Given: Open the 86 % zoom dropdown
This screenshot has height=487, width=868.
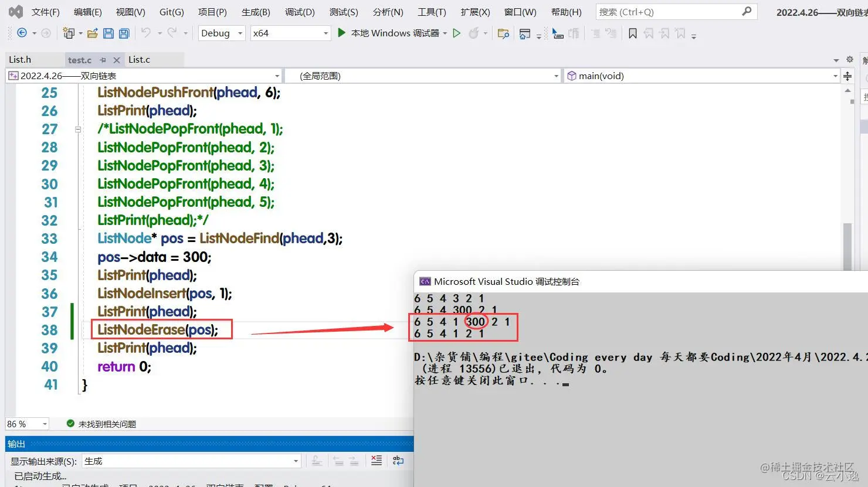Looking at the screenshot, I should [27, 424].
